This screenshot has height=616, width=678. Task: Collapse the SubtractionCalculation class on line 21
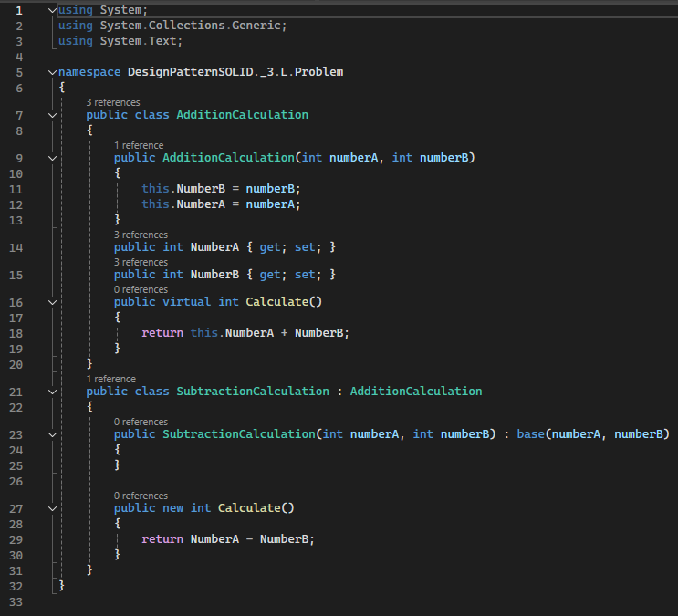tap(52, 392)
